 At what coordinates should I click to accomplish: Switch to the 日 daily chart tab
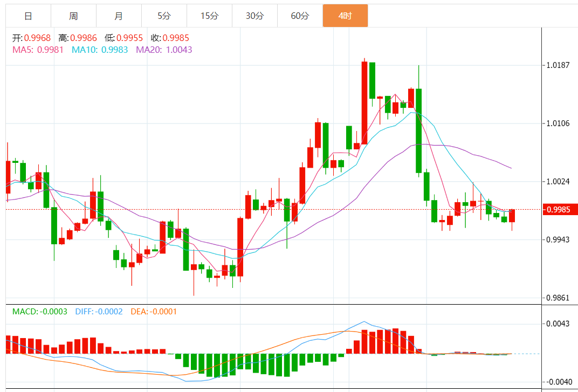pyautogui.click(x=29, y=16)
